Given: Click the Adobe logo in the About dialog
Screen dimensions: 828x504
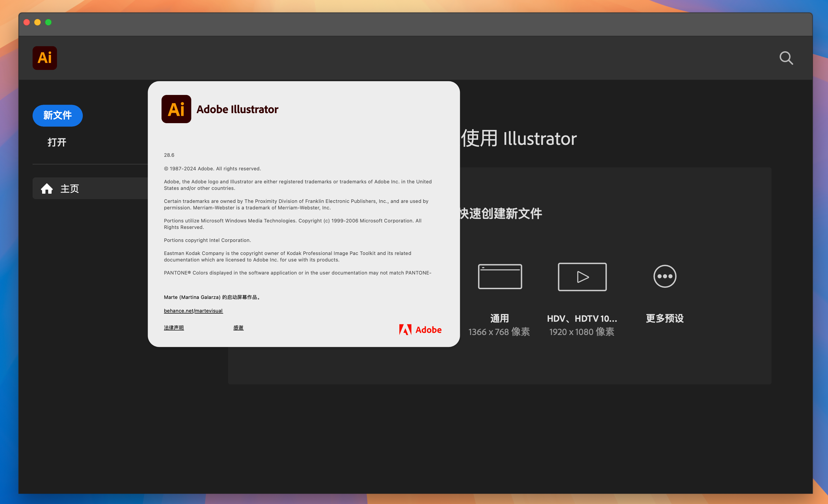Looking at the screenshot, I should pyautogui.click(x=420, y=329).
